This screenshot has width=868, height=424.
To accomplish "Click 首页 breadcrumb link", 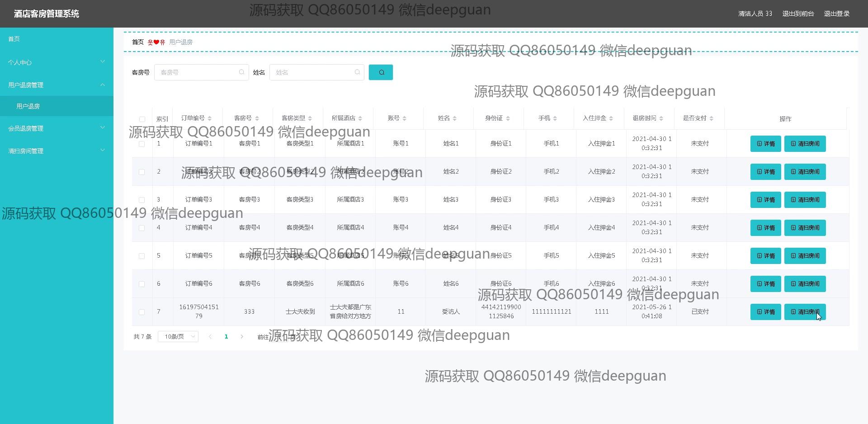I will (138, 42).
